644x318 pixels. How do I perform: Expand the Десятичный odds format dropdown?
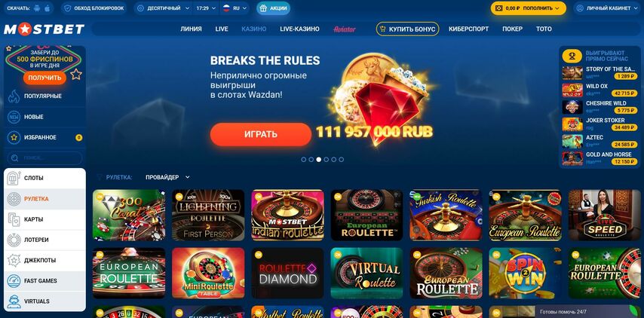(x=164, y=8)
